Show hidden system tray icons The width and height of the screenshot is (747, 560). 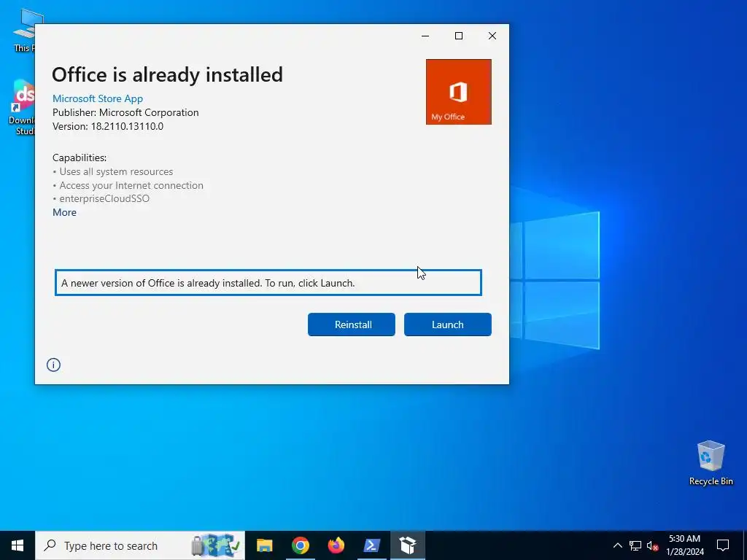(617, 545)
